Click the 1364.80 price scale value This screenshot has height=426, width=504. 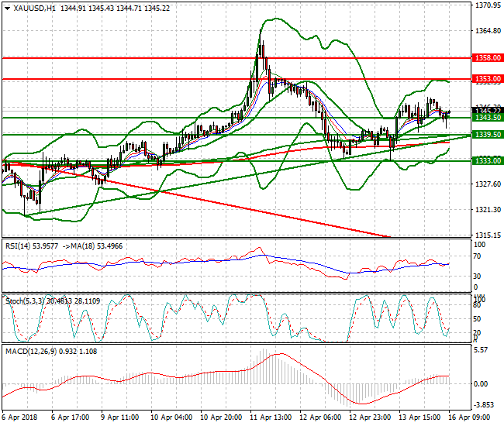click(488, 31)
